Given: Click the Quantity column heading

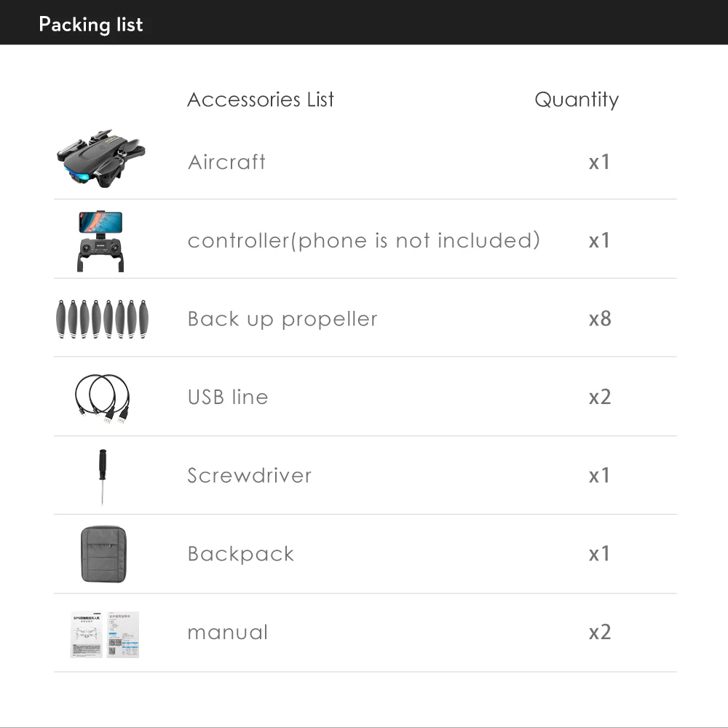Looking at the screenshot, I should coord(577,100).
